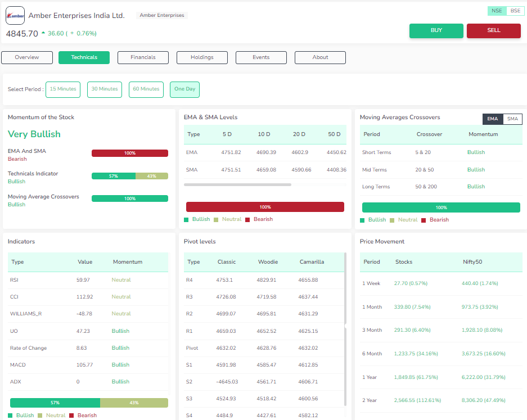Screen dimensions: 527x420
Task: Click the Indicators summary 57% / 43% bar
Action: pos(89,403)
